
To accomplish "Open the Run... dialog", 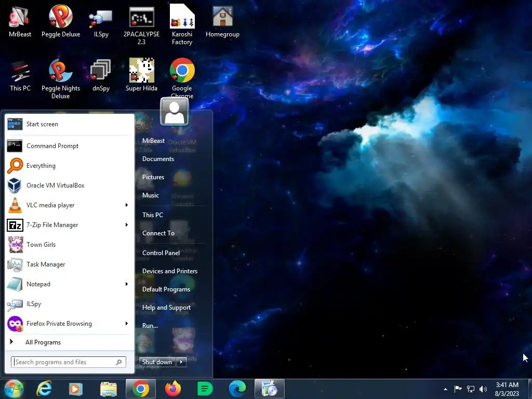I will pos(150,326).
